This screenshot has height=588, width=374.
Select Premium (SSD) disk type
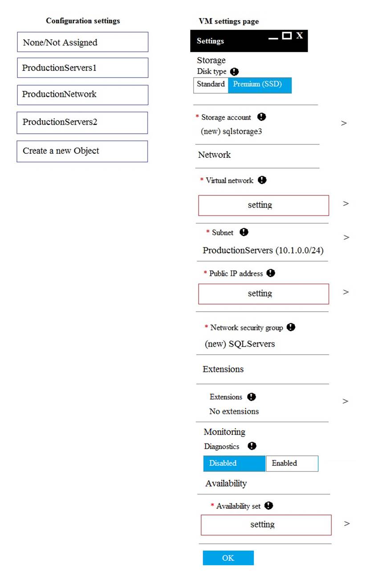point(260,85)
